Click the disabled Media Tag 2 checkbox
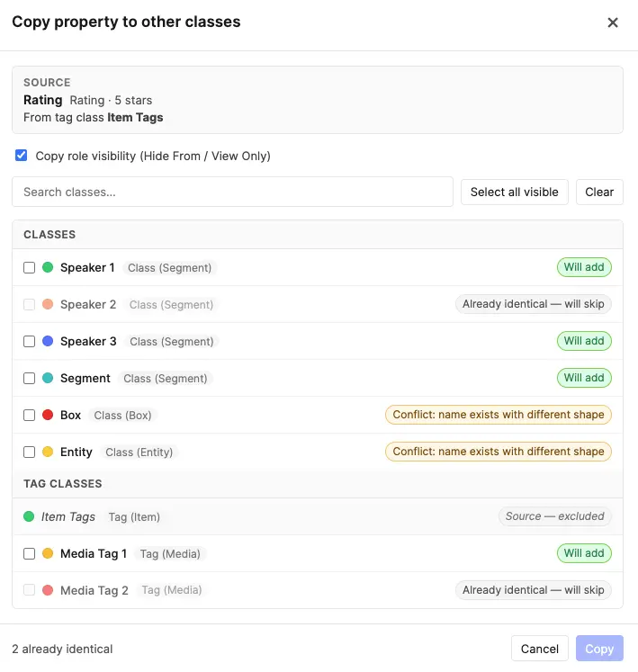 point(29,590)
